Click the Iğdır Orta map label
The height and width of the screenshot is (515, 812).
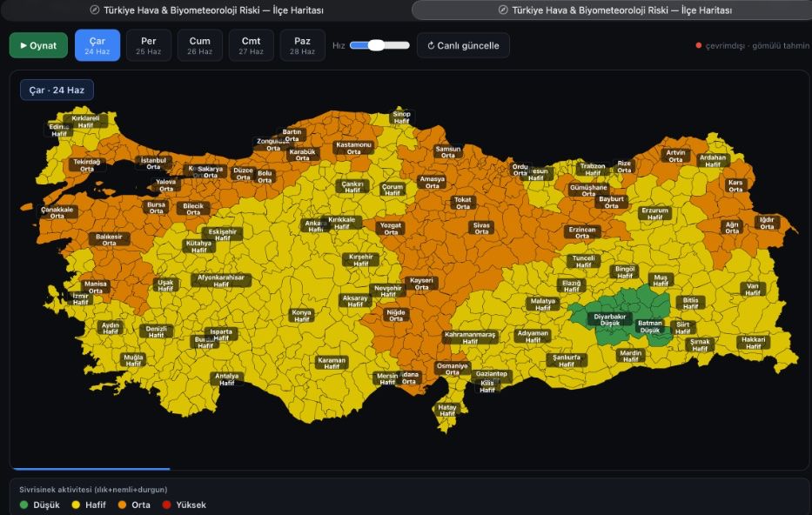767,223
